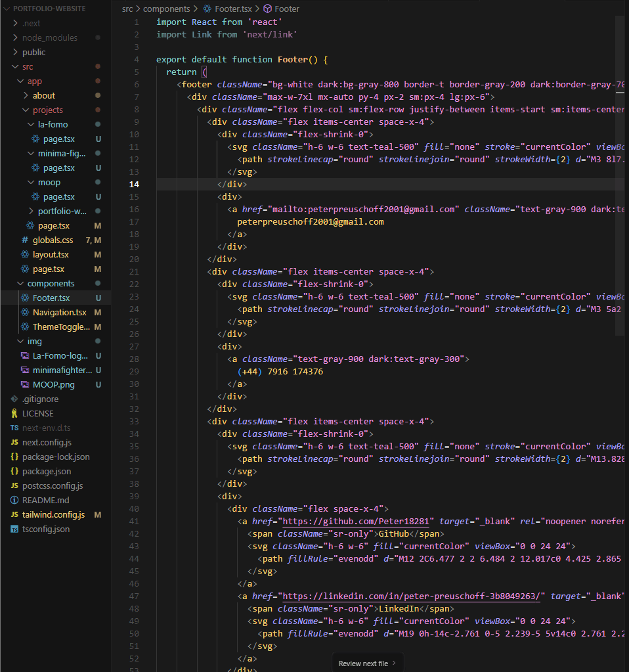This screenshot has width=629, height=672.
Task: Click the JS icon of tailwind.config.js
Action: click(14, 514)
